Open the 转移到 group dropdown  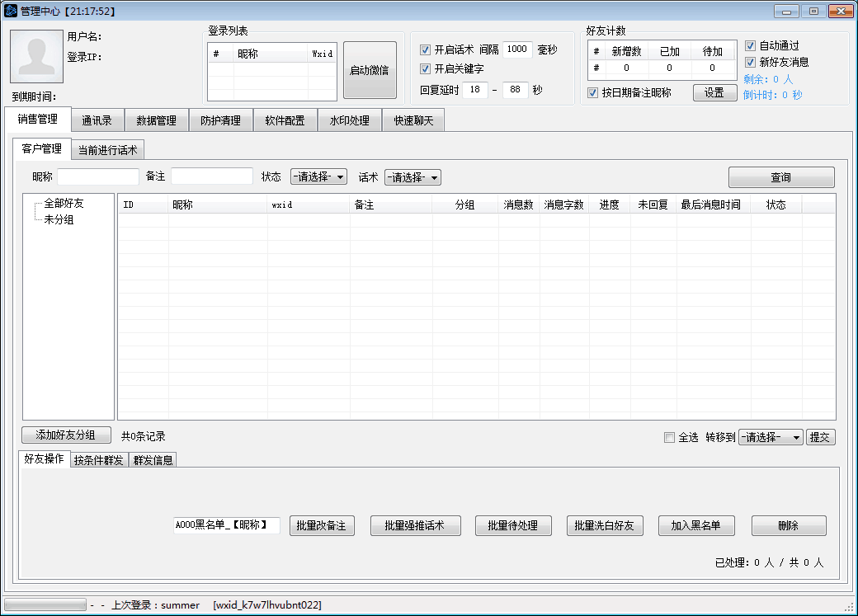tap(771, 437)
